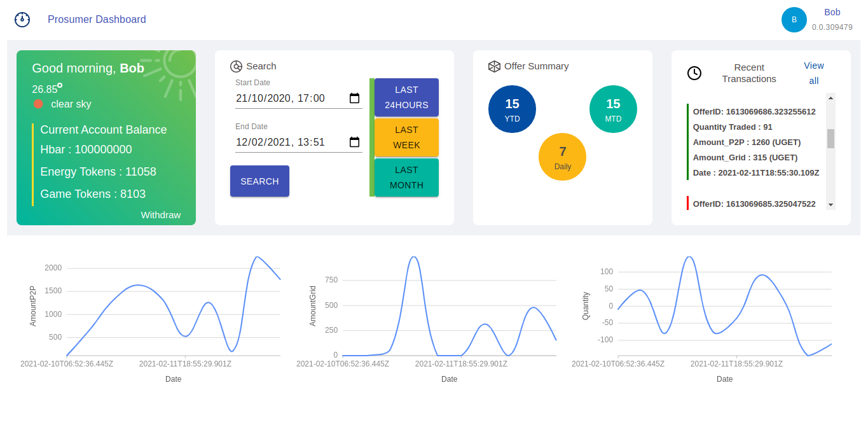
Task: Click account ID 0.0.309479
Action: point(832,27)
